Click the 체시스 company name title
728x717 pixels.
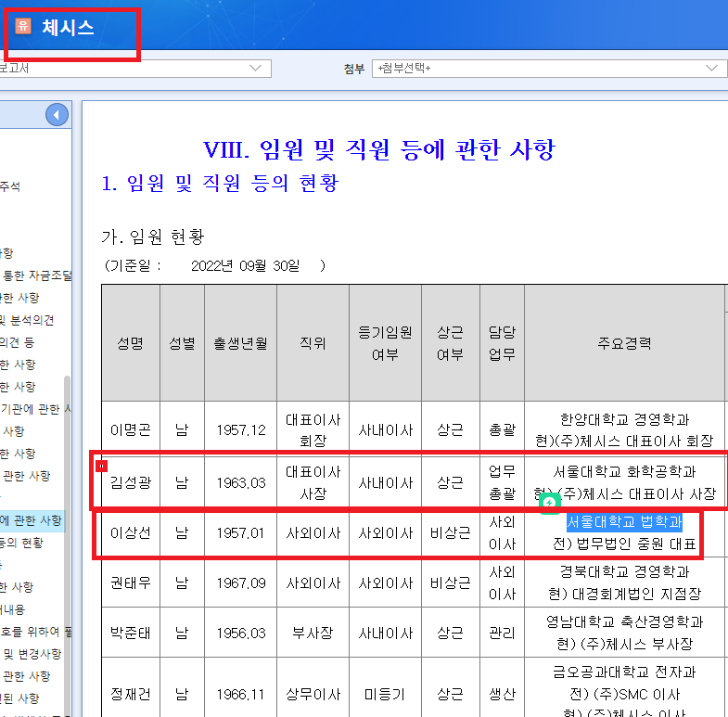coord(68,28)
